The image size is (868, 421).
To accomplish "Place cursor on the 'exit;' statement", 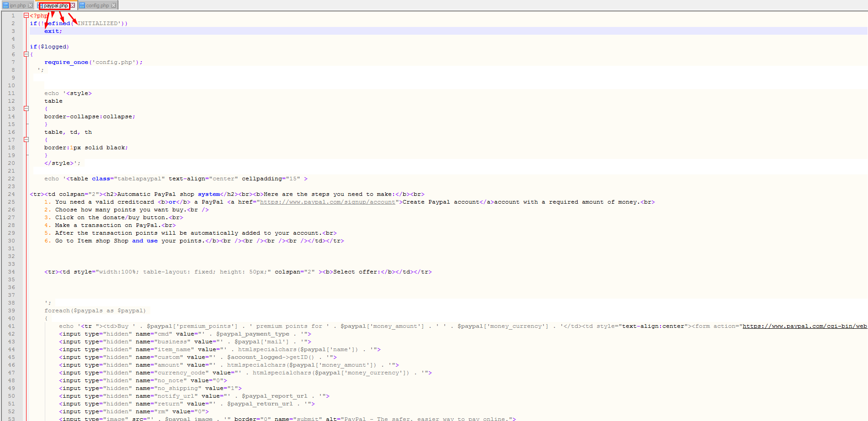I will tap(53, 31).
